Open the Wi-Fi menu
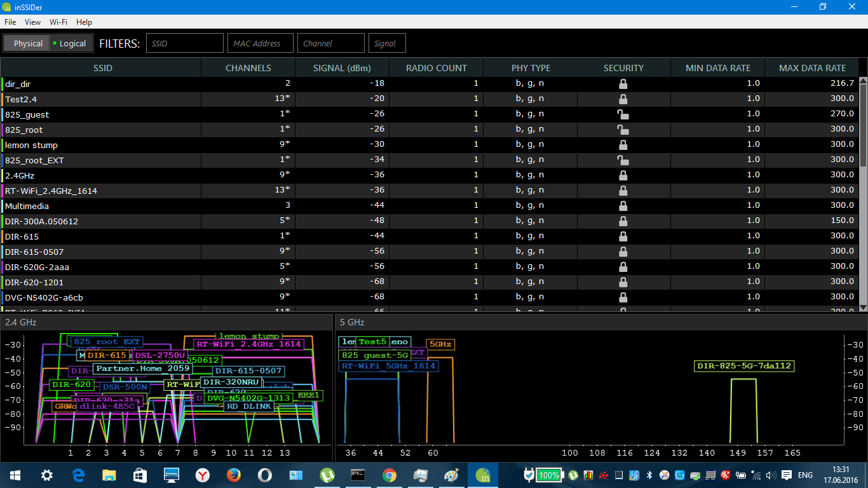The height and width of the screenshot is (488, 868). pos(58,22)
